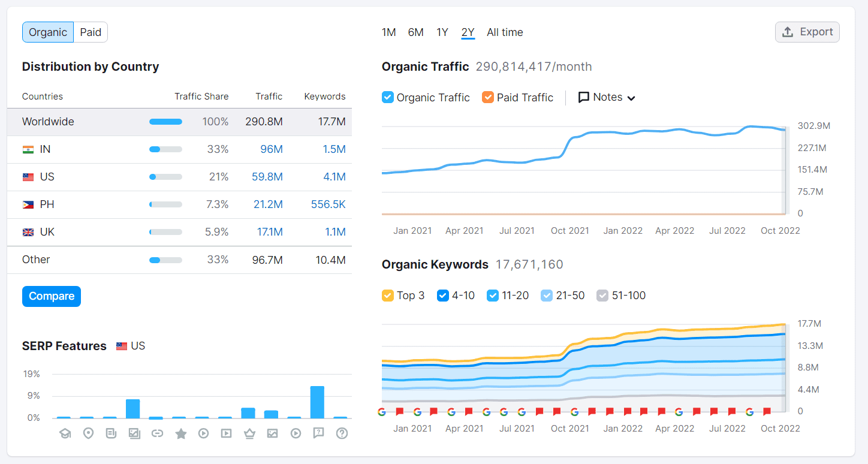Select the 1M time period
The image size is (868, 464).
389,32
